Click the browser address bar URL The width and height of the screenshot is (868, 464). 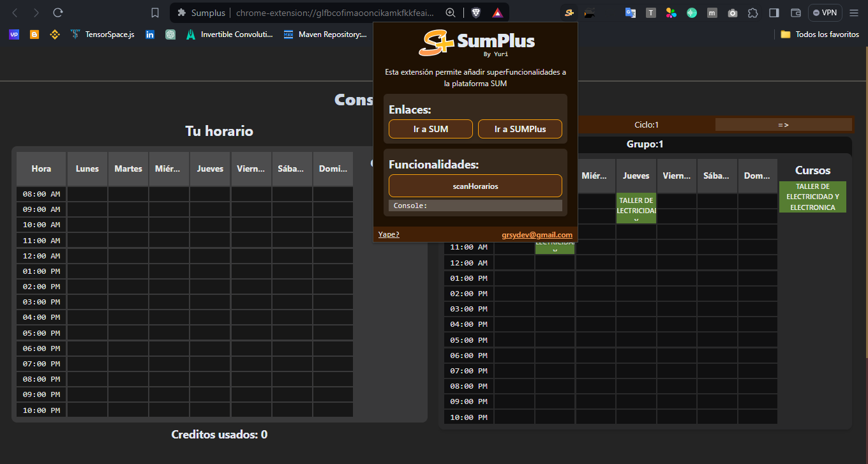[334, 13]
